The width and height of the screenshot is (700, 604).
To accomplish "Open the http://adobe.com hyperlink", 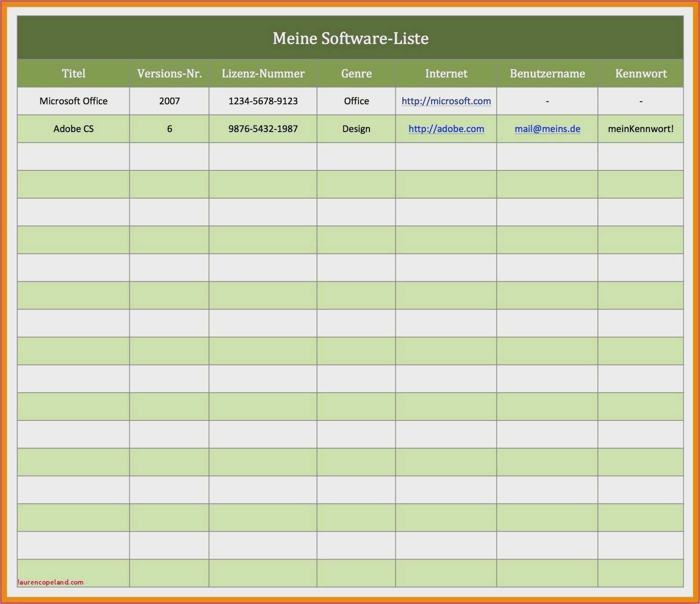I will tap(446, 129).
